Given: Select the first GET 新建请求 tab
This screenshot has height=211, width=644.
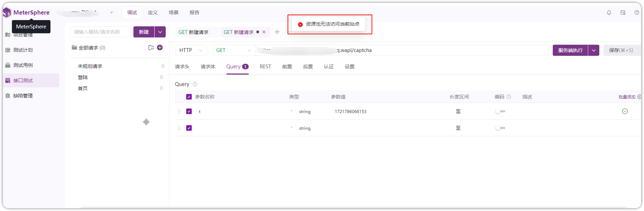Looking at the screenshot, I should (193, 32).
